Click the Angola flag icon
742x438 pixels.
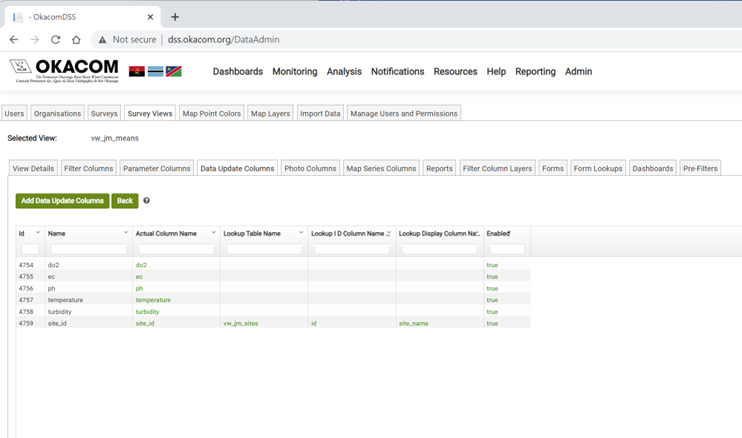[137, 71]
